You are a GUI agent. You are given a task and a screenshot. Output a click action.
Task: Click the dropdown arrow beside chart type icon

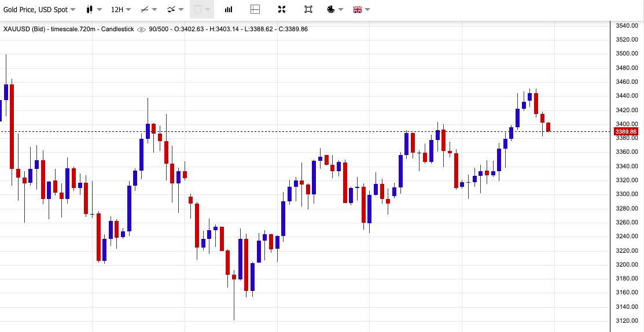pos(100,9)
